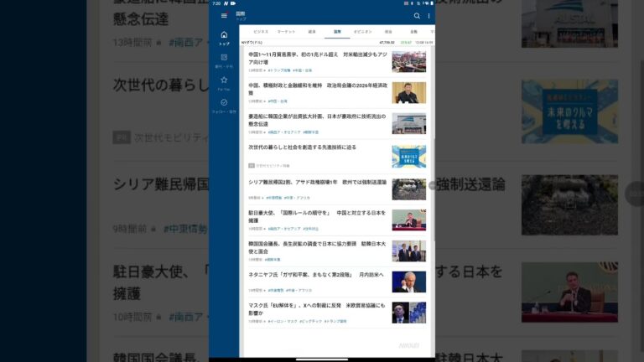
Task: Switch to the マーケット tab
Action: (x=286, y=31)
